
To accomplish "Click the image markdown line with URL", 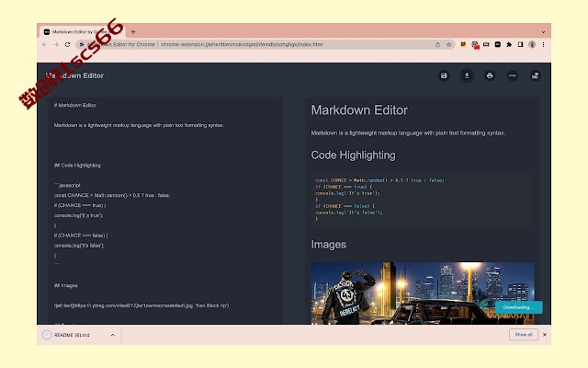I will point(141,305).
